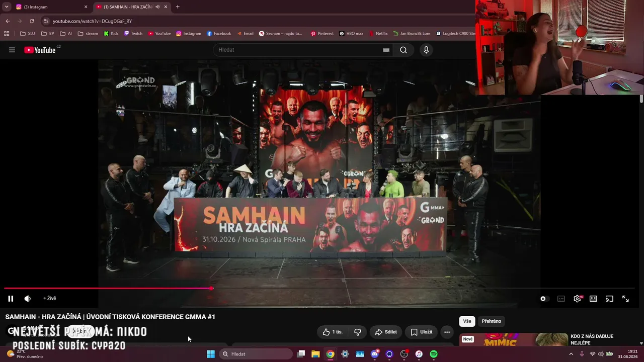Dislike the video with thumbs down
This screenshot has width=644, height=362.
[x=358, y=332]
